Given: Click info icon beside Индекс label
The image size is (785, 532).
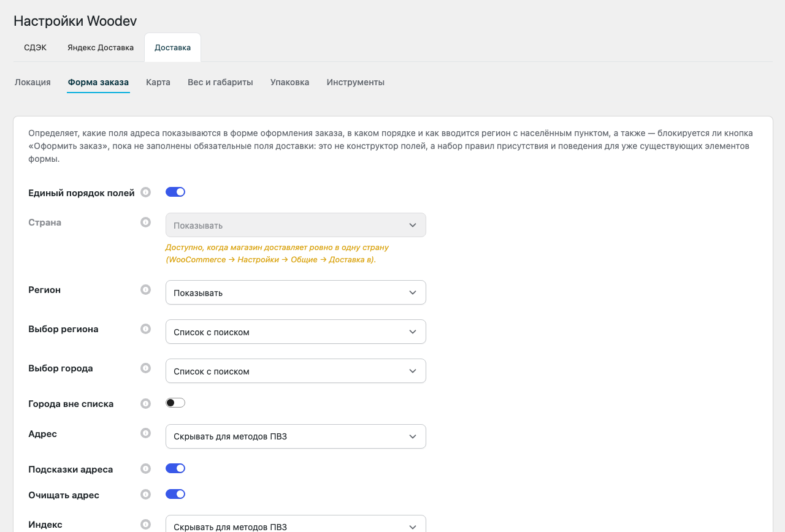Looking at the screenshot, I should (x=145, y=525).
